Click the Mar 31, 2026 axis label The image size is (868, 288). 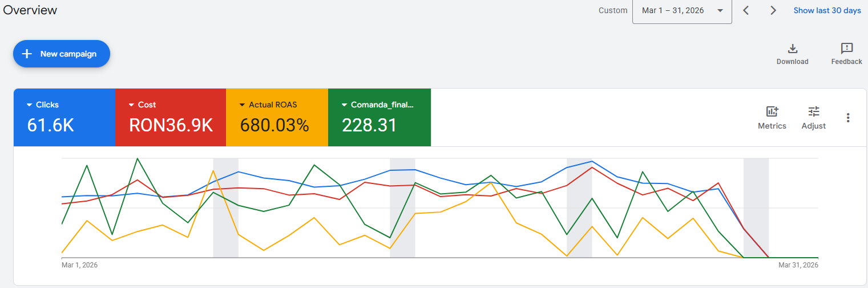798,265
